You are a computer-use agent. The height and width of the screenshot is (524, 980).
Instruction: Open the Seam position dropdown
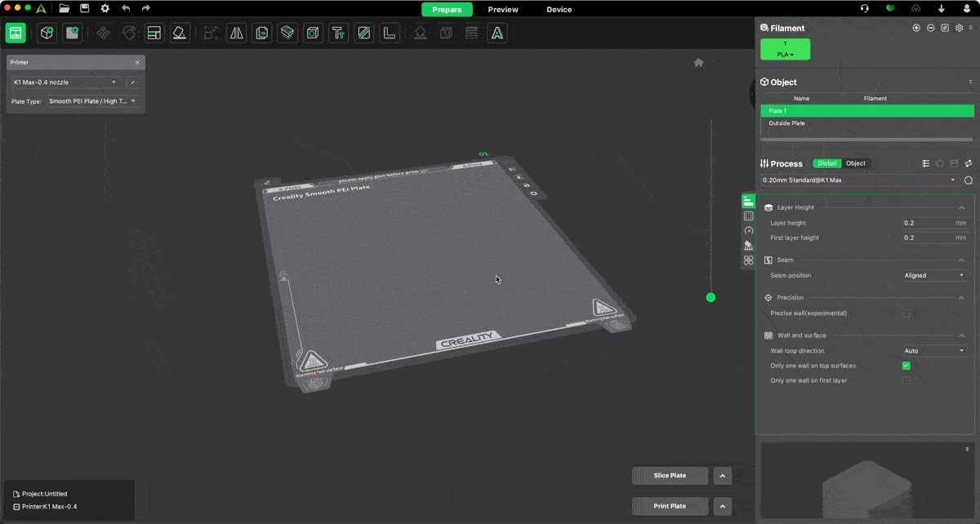coord(934,276)
